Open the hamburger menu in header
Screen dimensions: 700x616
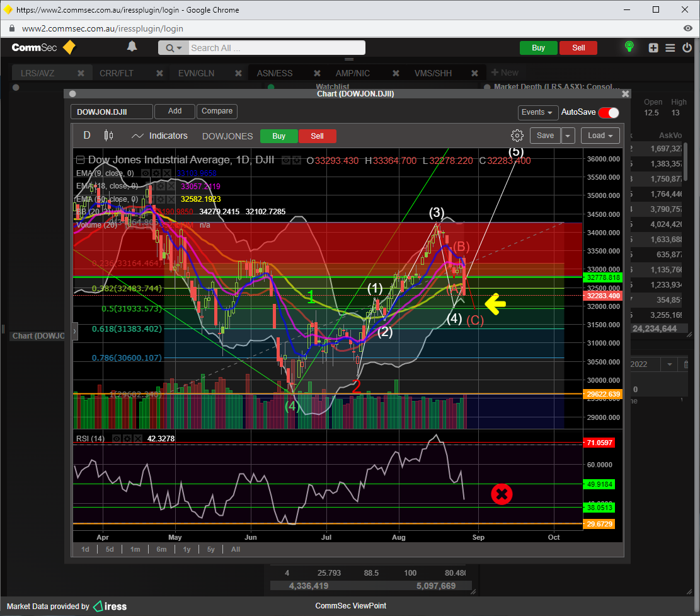pos(670,48)
